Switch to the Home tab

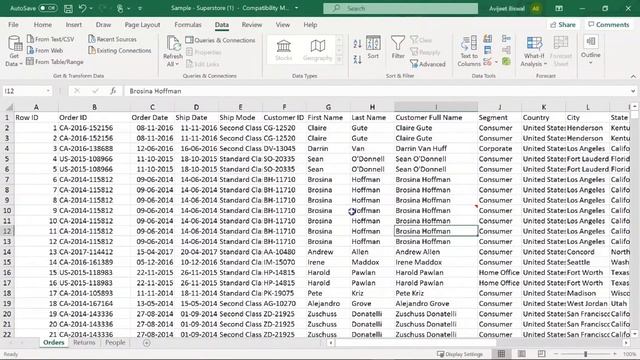pyautogui.click(x=42, y=25)
